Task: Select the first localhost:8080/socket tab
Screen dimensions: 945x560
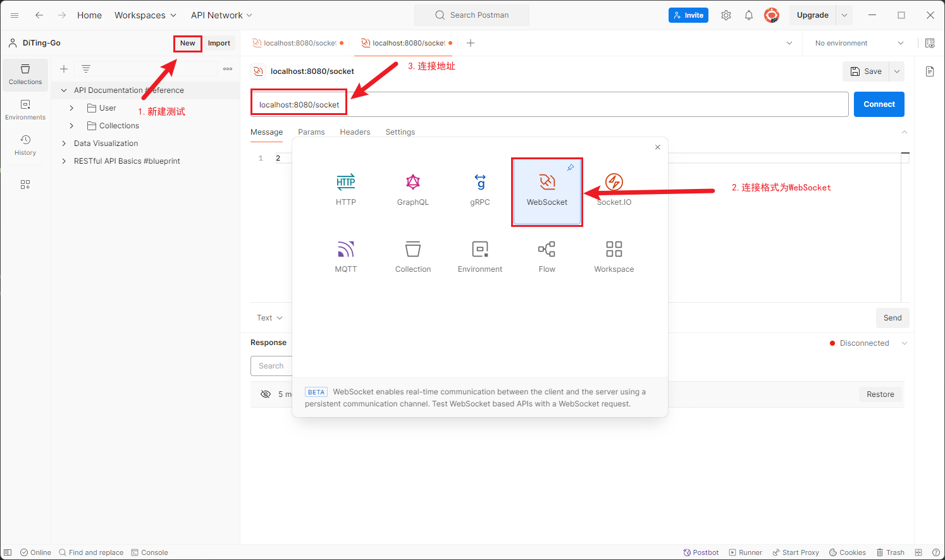Action: click(x=298, y=43)
